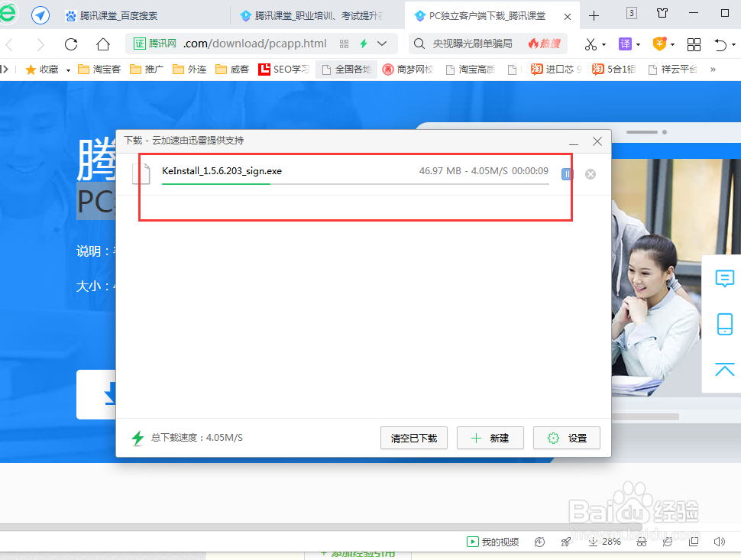Click the download progress bar
741x560 pixels.
pos(355,184)
